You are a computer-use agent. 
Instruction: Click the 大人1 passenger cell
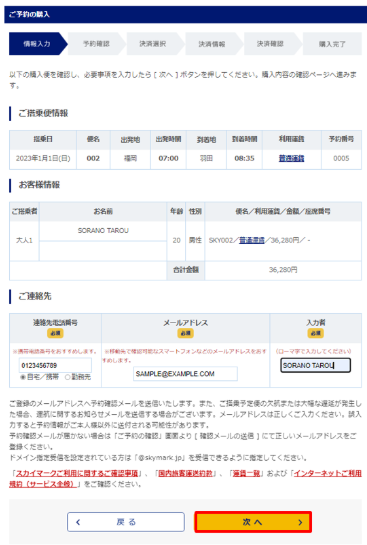click(x=24, y=240)
